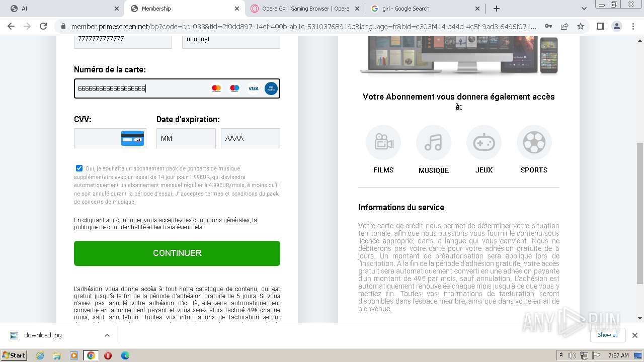The width and height of the screenshot is (644, 362).
Task: Open download.jpg from downloads bar
Action: point(43,335)
